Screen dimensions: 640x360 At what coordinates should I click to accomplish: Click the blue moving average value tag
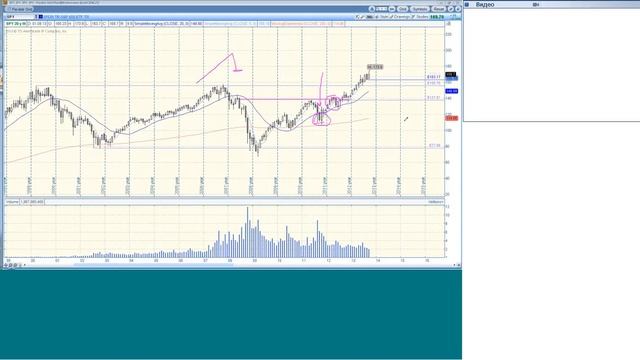pos(452,91)
